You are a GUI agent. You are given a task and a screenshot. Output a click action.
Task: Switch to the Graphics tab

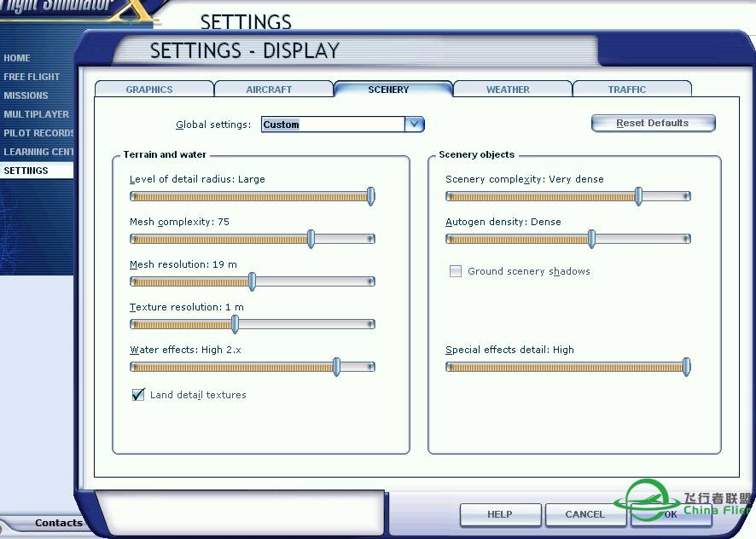point(149,90)
